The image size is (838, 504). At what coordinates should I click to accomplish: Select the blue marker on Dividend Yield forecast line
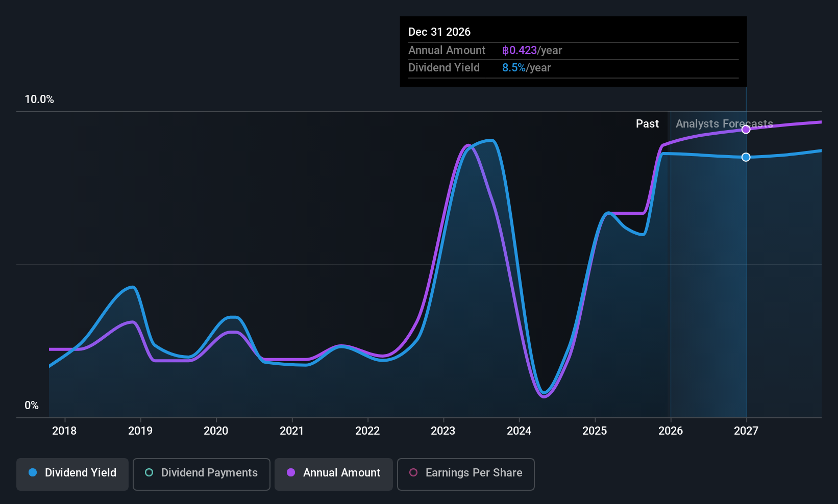746,157
